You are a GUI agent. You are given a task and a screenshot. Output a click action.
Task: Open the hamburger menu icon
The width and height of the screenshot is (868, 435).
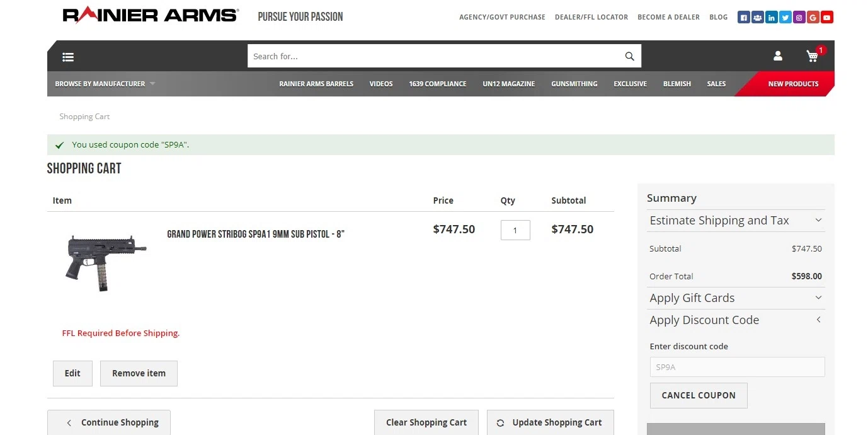(x=68, y=57)
